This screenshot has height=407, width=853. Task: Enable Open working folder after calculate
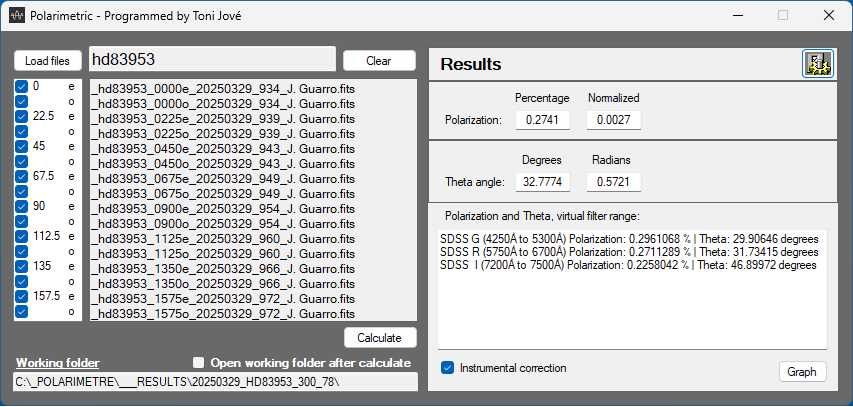200,363
